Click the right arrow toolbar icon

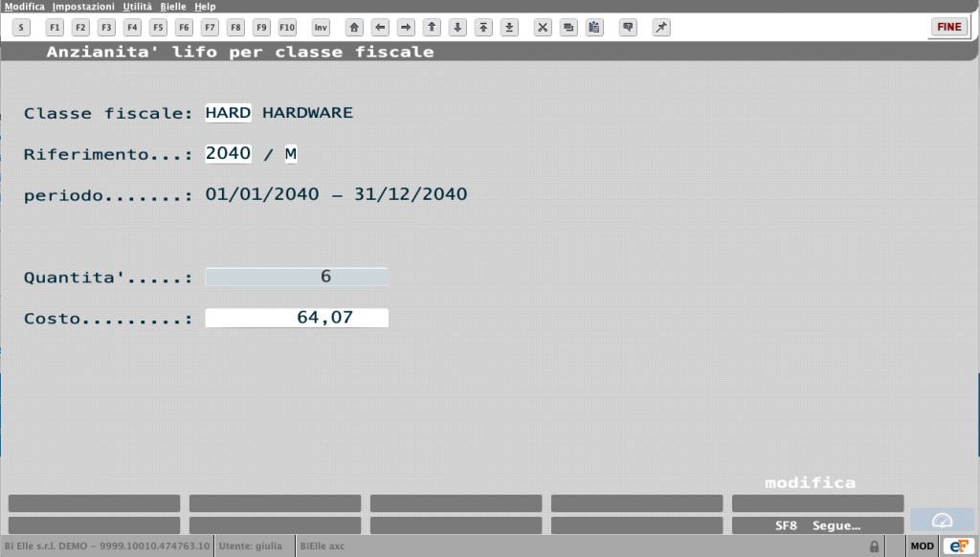click(x=406, y=28)
